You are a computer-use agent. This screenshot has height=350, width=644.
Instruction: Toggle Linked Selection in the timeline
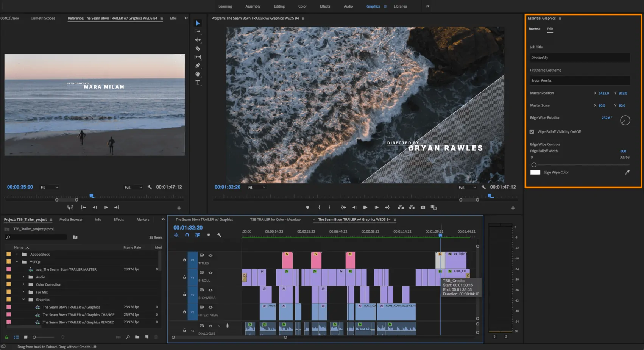point(198,235)
